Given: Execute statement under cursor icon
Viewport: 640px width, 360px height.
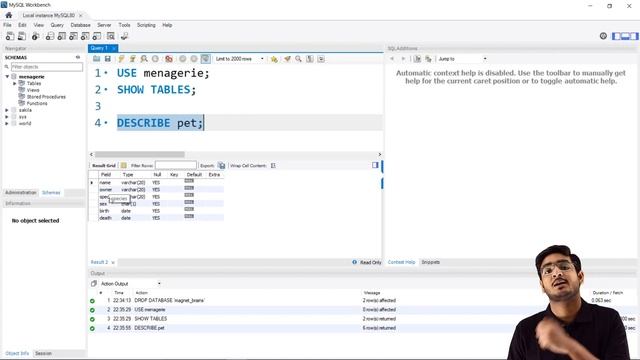Looking at the screenshot, I should tap(133, 59).
